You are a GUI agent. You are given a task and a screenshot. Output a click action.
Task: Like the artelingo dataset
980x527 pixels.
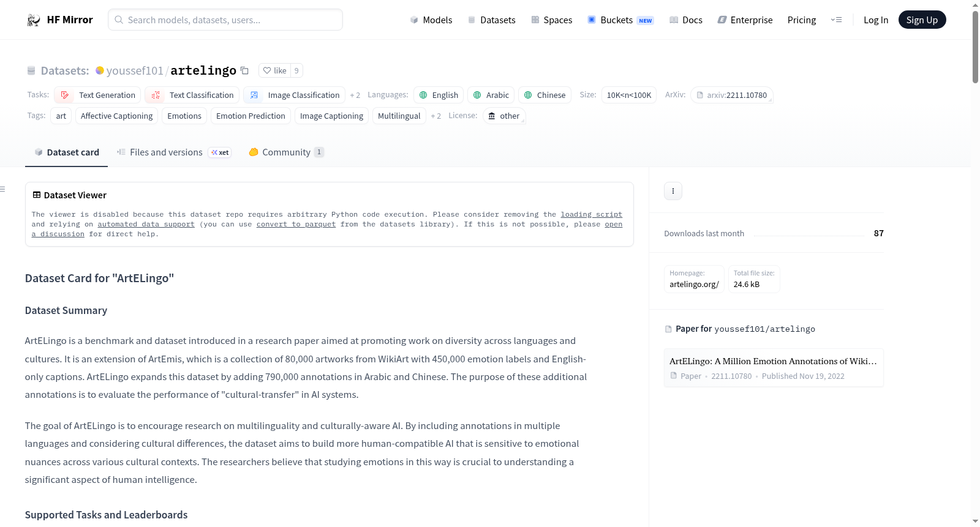pos(274,70)
